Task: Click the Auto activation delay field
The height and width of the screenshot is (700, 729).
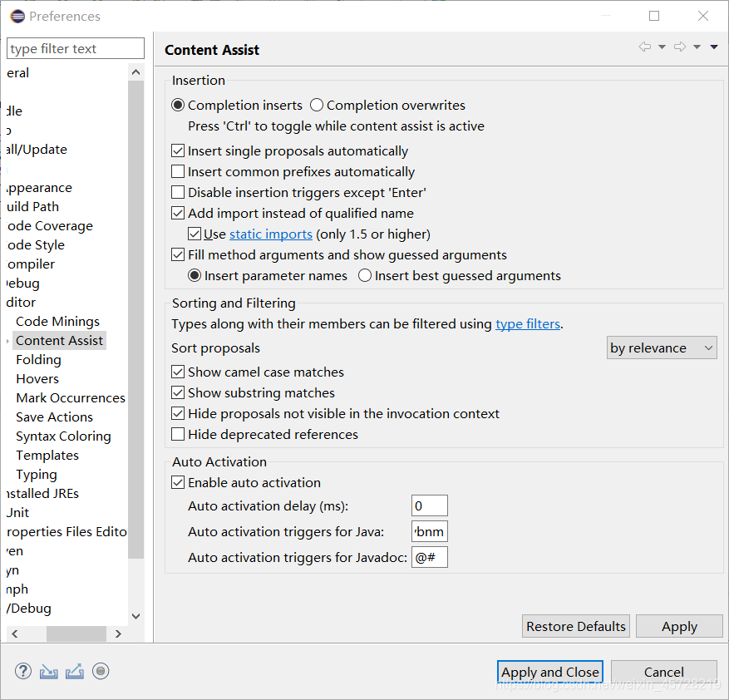Action: point(429,505)
